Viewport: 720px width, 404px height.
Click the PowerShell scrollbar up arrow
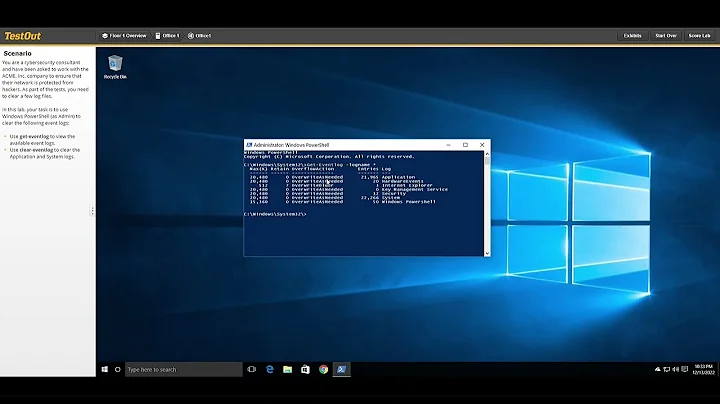[x=487, y=154]
